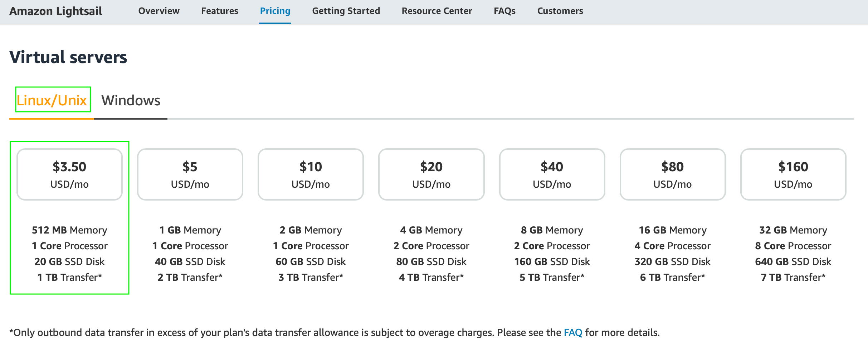Select the $160 USD/mo plan card
The height and width of the screenshot is (351, 868).
[x=793, y=174]
